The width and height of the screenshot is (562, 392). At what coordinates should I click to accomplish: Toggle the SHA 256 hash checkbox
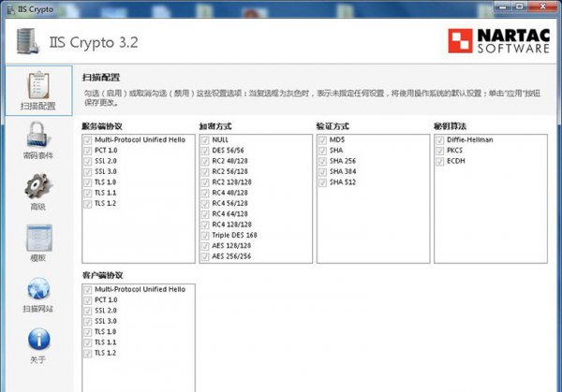pyautogui.click(x=322, y=162)
